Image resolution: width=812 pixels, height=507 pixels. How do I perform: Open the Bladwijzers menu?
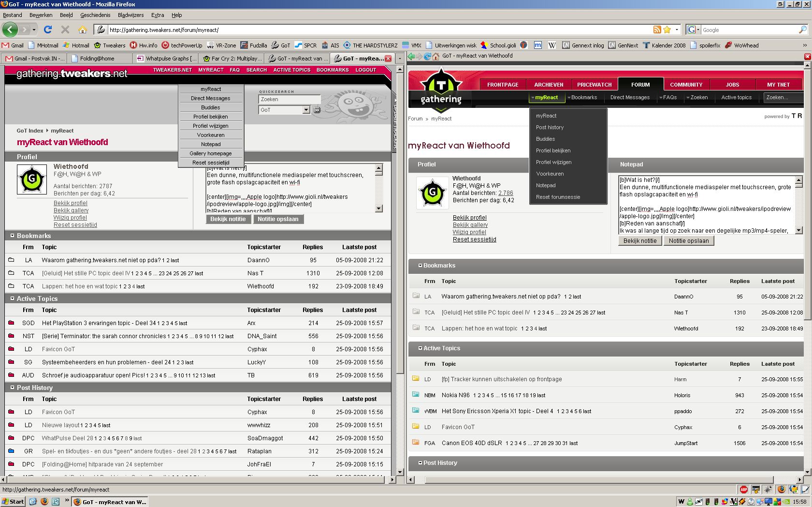pos(130,15)
